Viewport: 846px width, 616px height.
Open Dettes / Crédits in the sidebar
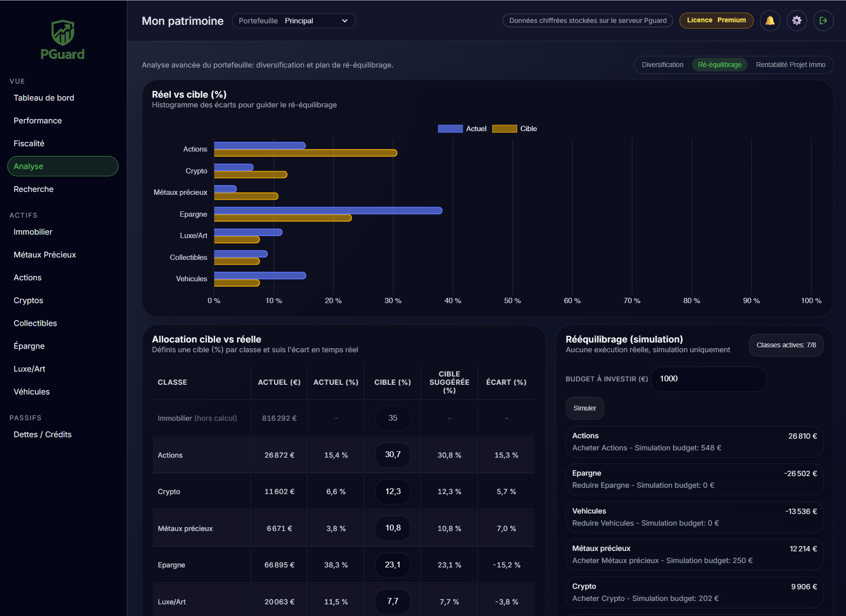[x=42, y=434]
